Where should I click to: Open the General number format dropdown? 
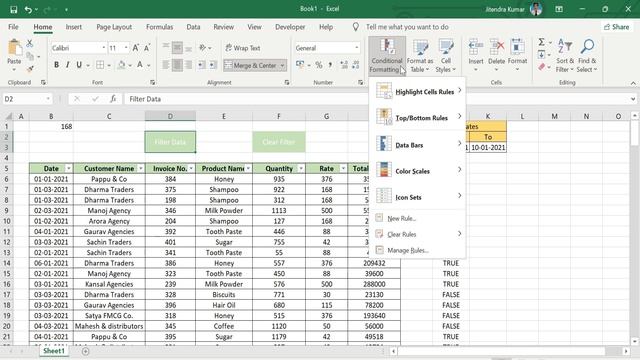(x=356, y=48)
